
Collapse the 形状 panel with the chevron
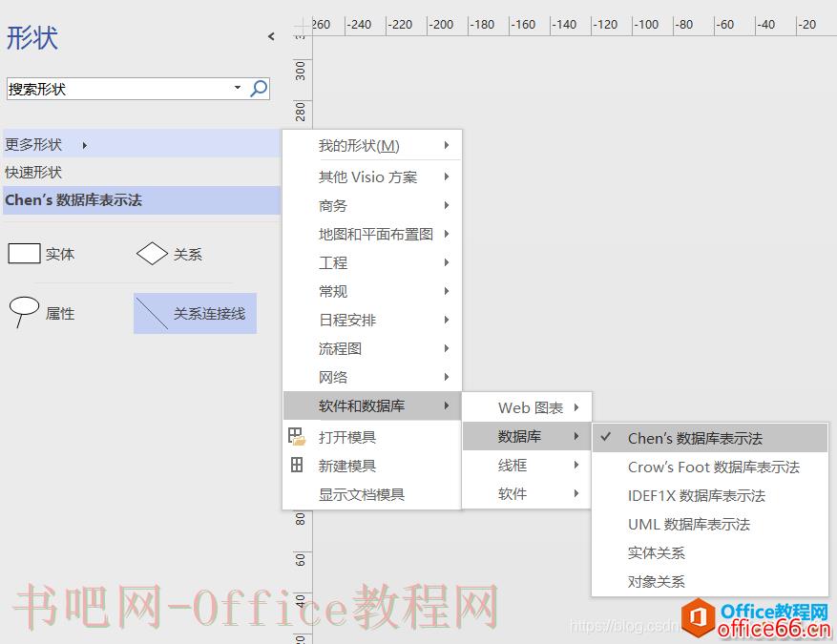[271, 36]
